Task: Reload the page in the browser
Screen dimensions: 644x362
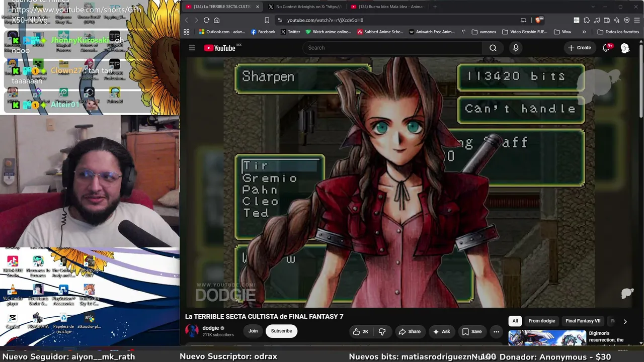Action: (206, 20)
